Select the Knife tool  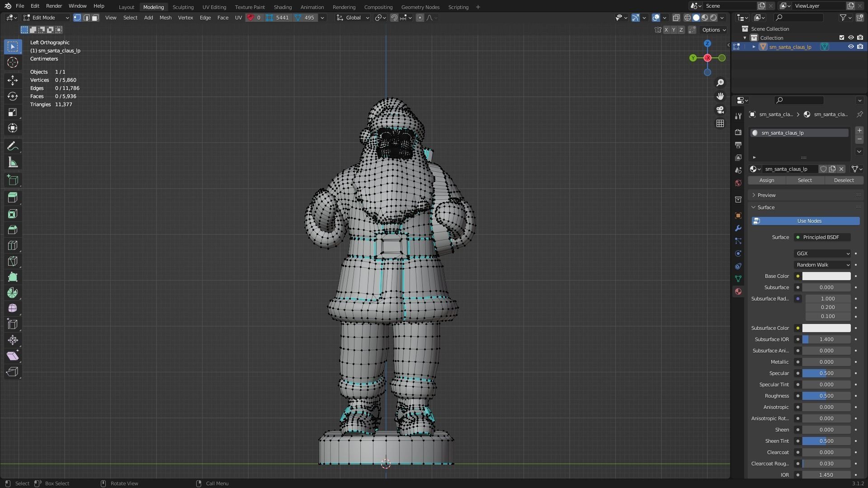pos(13,261)
